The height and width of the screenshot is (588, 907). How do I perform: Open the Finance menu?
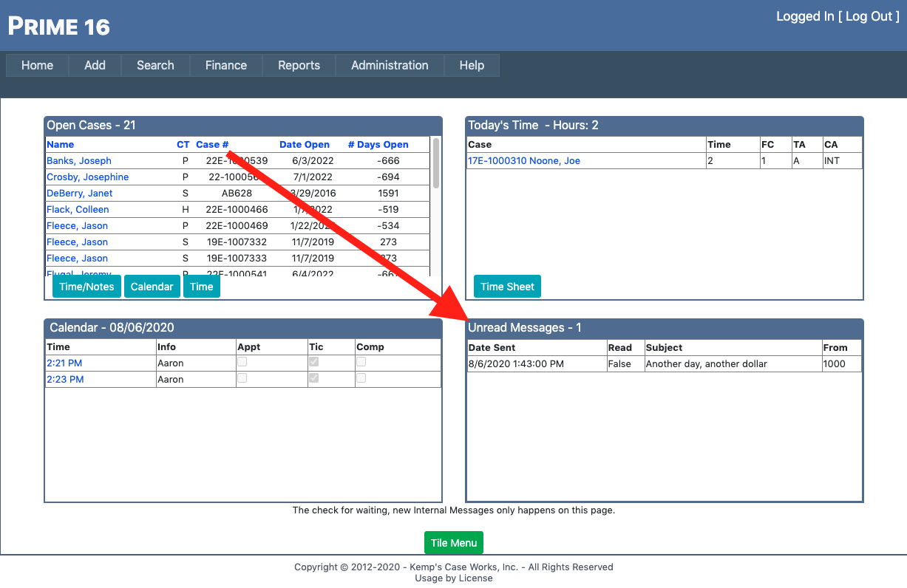pyautogui.click(x=225, y=65)
